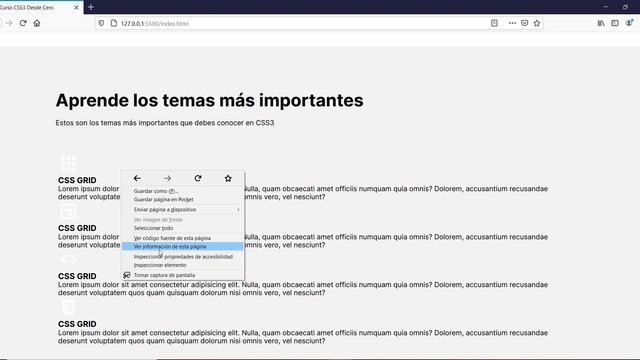
Task: Reload the page using toolbar button
Action: pyautogui.click(x=23, y=23)
